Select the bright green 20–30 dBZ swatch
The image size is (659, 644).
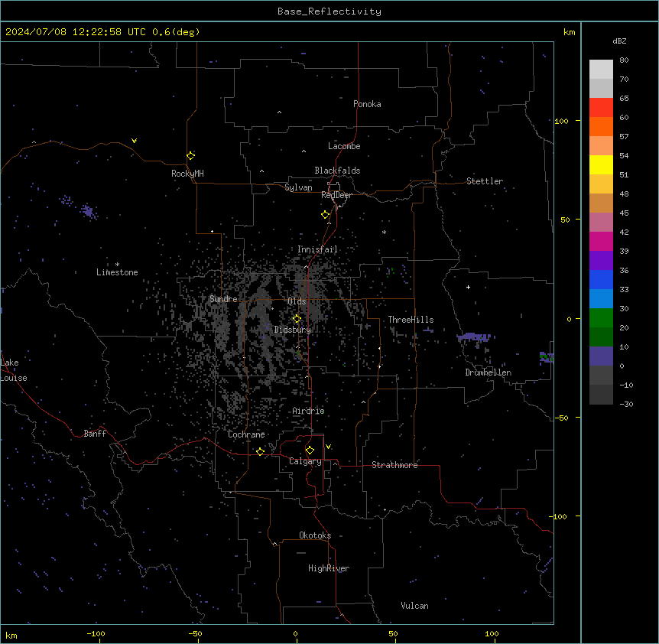[x=601, y=318]
